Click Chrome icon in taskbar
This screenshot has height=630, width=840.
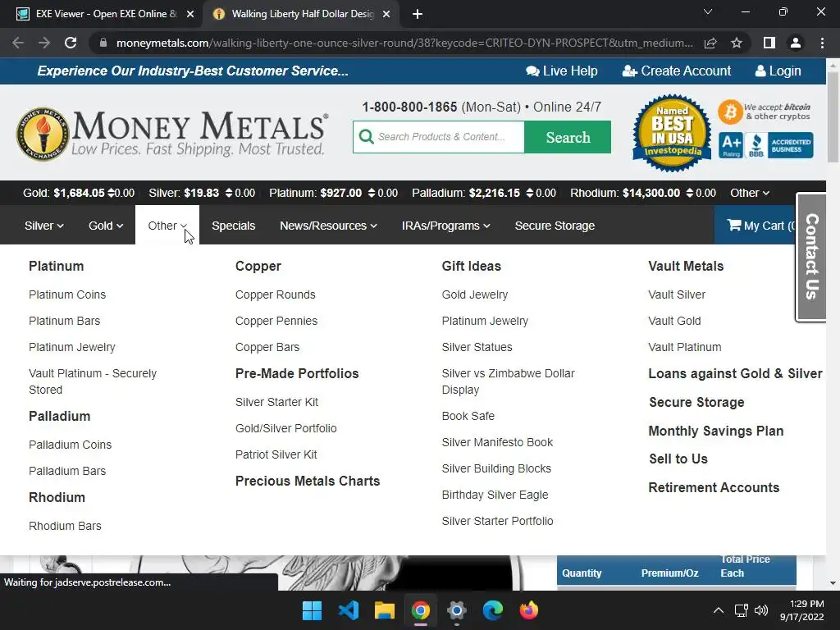coord(421,610)
